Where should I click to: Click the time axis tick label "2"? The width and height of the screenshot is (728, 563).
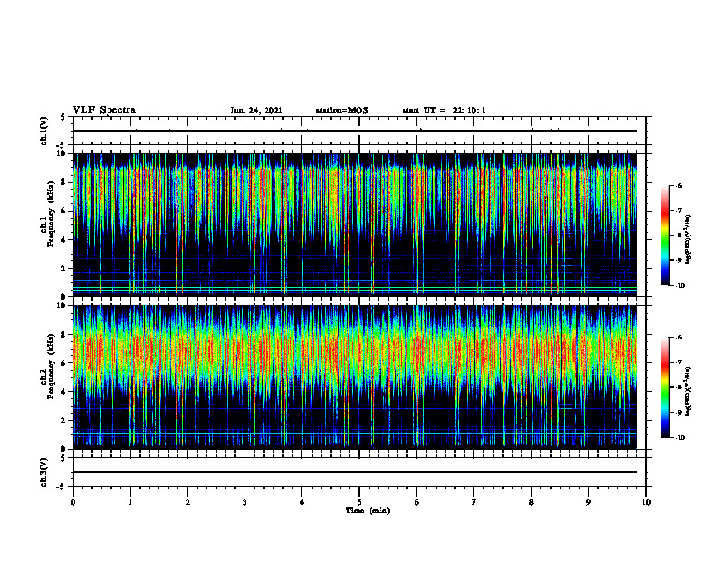point(188,502)
